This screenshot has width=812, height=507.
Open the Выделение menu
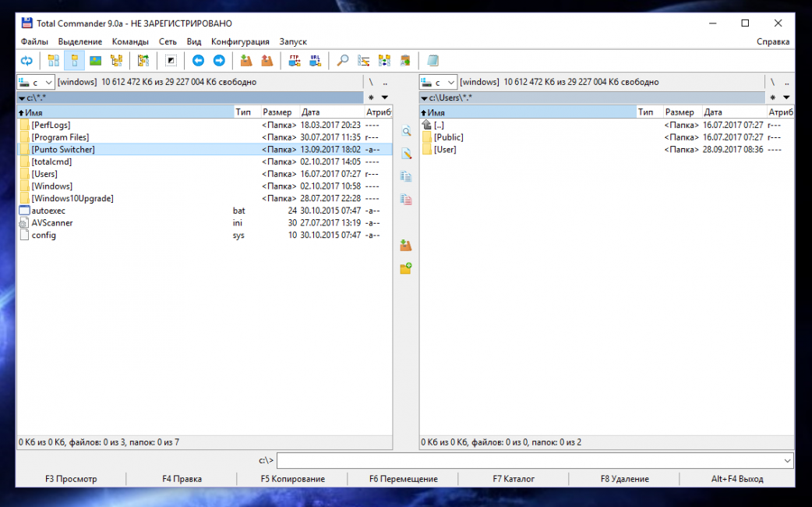click(x=79, y=41)
